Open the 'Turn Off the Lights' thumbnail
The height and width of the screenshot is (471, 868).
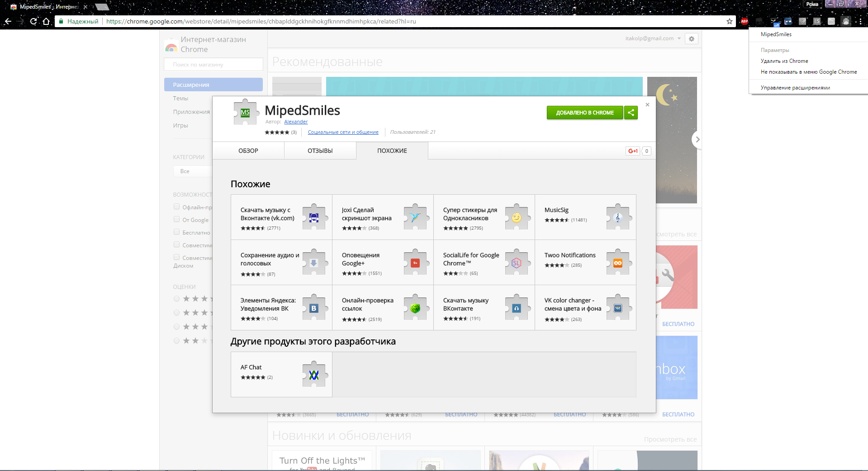322,460
